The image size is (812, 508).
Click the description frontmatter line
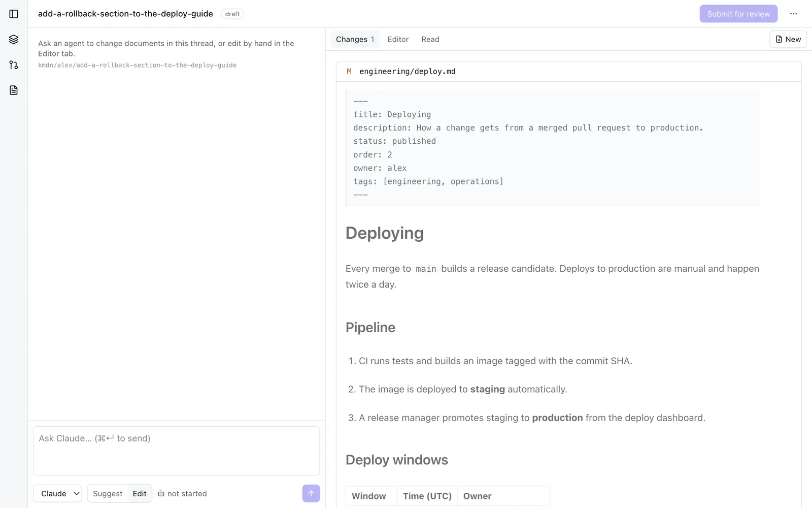(x=528, y=128)
